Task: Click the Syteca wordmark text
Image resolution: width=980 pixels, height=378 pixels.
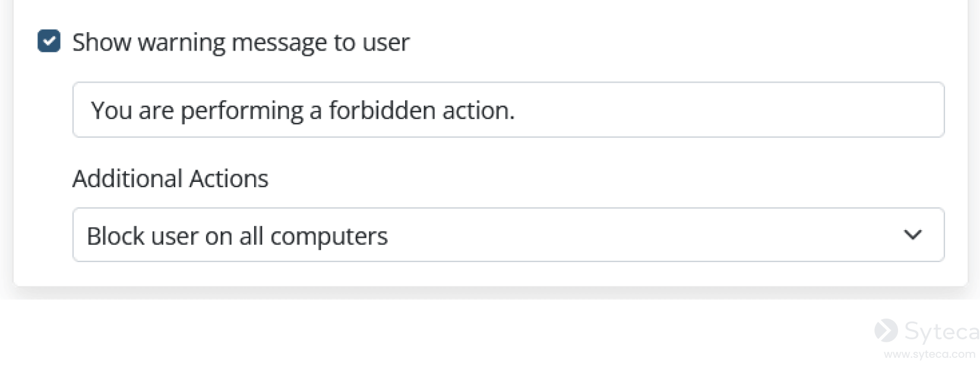Action: (941, 332)
